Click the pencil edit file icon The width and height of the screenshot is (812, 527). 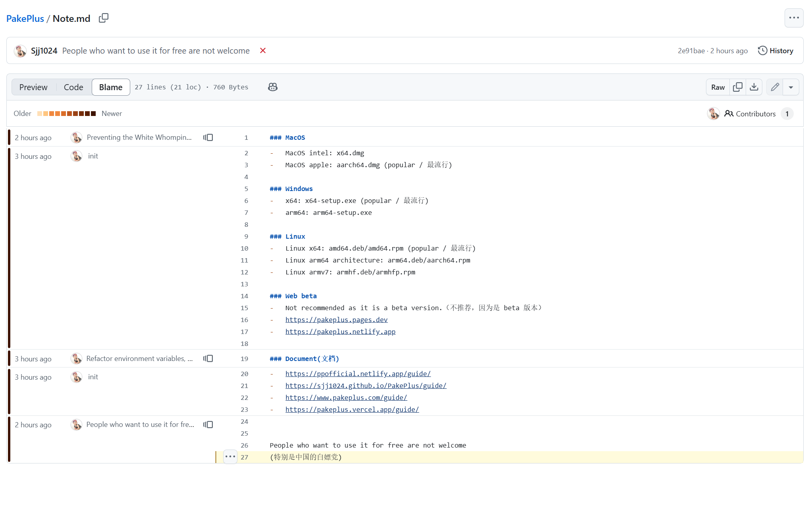(x=775, y=87)
